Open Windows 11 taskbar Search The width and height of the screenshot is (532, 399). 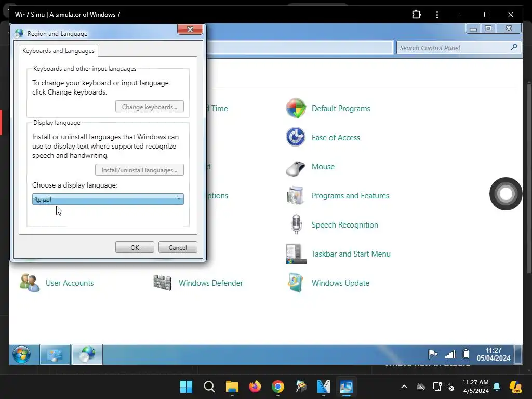click(209, 387)
